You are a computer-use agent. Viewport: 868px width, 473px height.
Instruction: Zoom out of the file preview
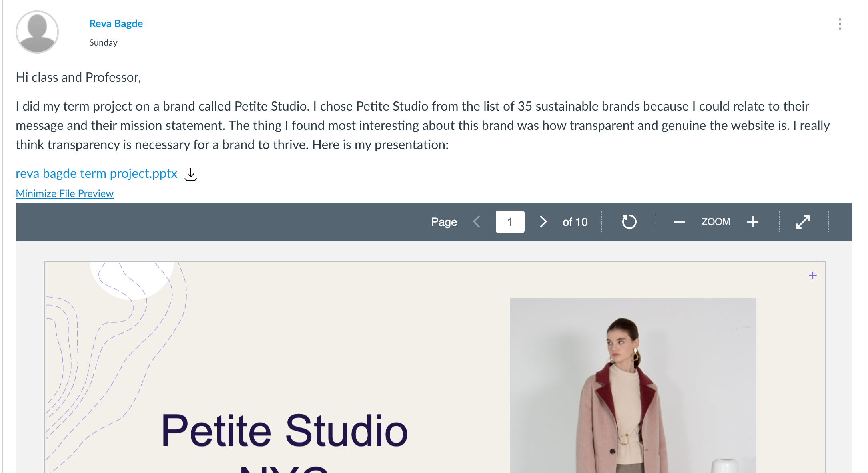point(679,222)
